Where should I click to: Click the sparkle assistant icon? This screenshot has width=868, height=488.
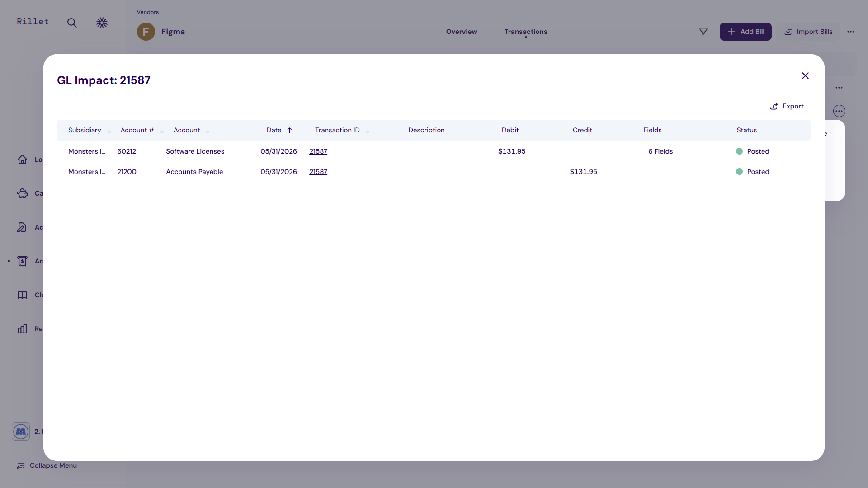pos(102,23)
